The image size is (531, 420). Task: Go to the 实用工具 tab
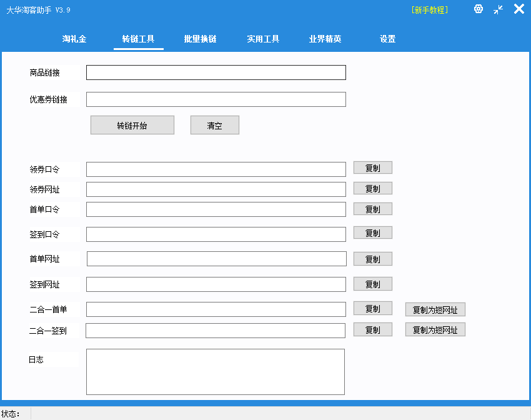pos(263,39)
